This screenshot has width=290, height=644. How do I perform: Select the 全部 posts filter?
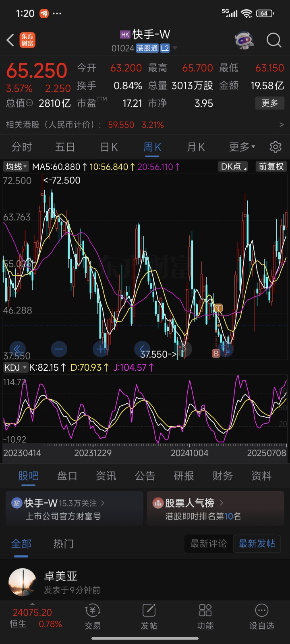click(x=21, y=544)
